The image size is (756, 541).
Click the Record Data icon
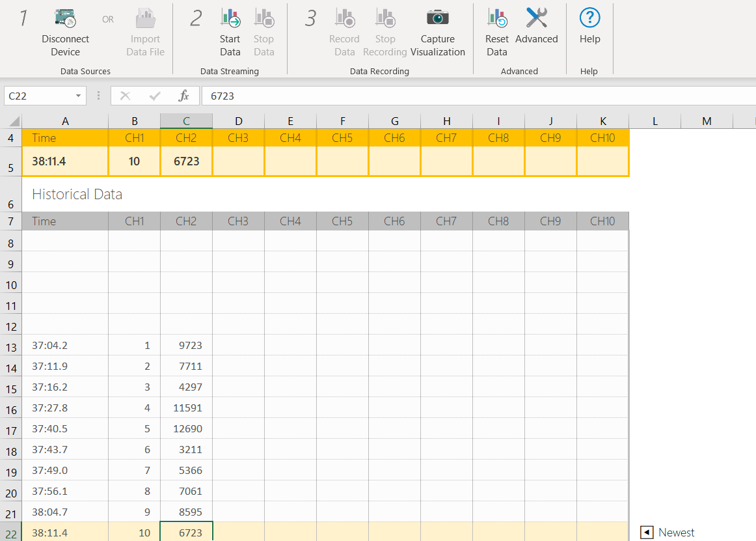pos(344,18)
